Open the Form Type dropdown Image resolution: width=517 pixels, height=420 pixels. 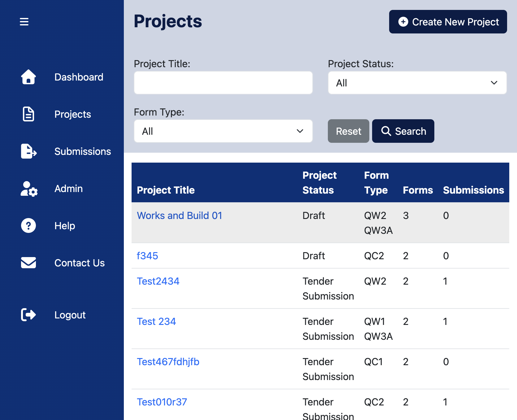(223, 131)
